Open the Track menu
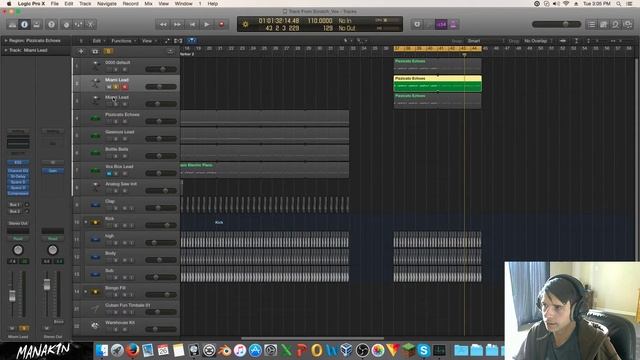The width and height of the screenshot is (640, 360). click(85, 3)
